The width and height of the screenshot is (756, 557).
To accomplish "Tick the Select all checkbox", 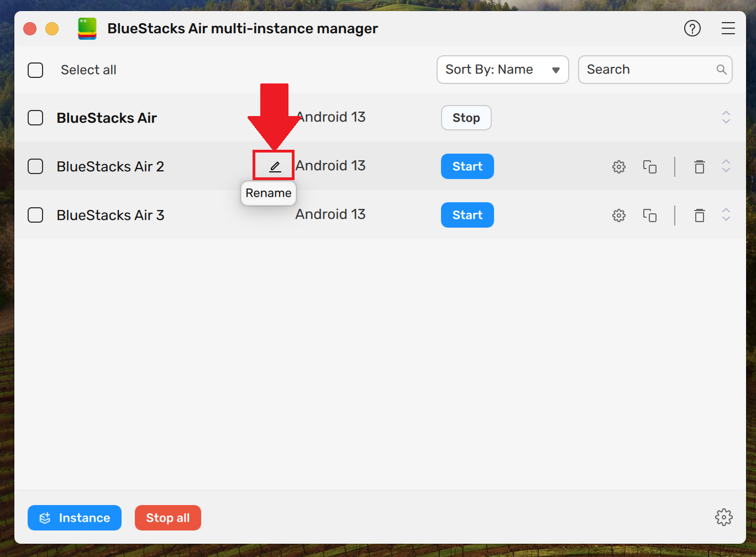I will tap(35, 70).
